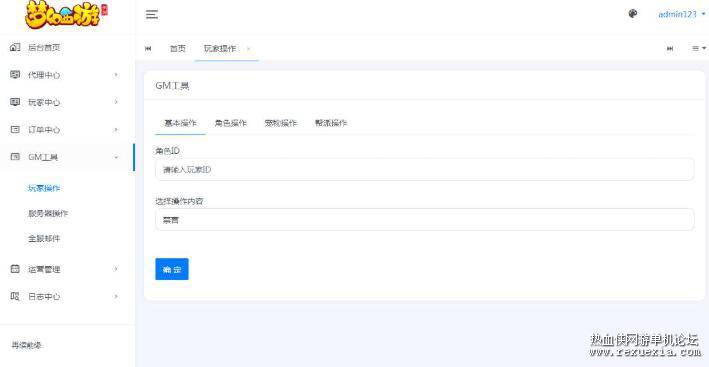Image resolution: width=709 pixels, height=367 pixels.
Task: Click the hamburger menu icon in header
Action: pos(152,14)
